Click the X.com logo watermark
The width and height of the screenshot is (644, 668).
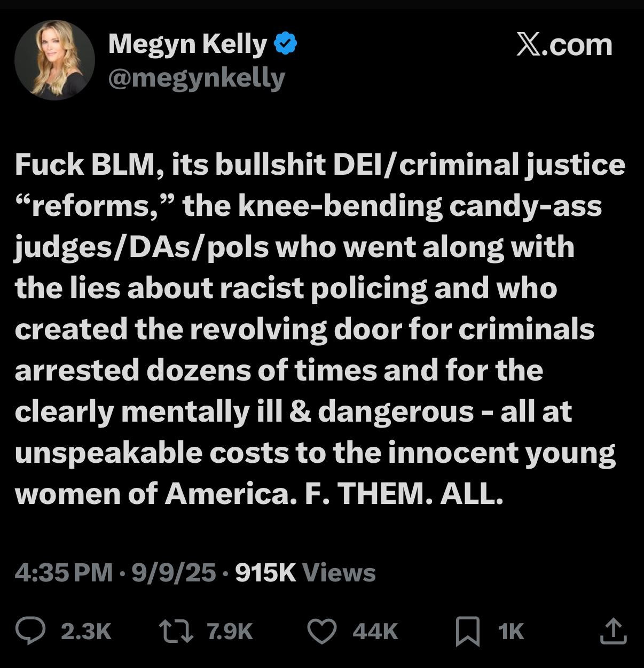pyautogui.click(x=564, y=45)
